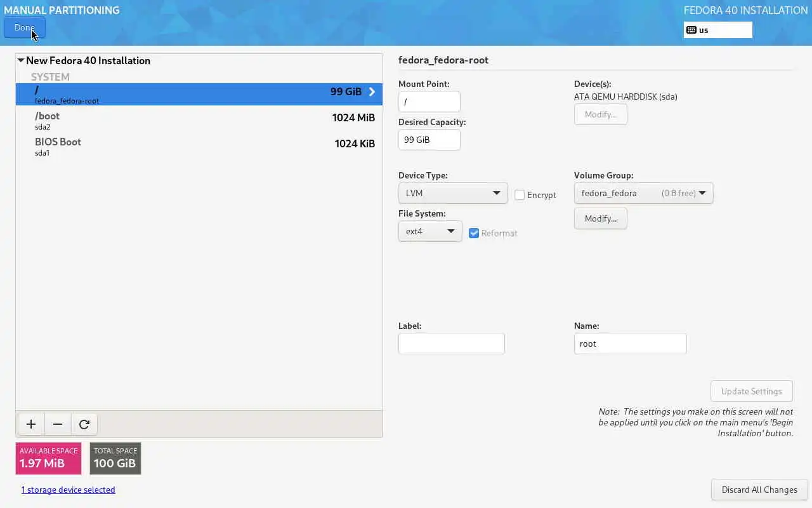Click the Available Space 1.97 MiB box
The height and width of the screenshot is (508, 812).
coord(49,458)
